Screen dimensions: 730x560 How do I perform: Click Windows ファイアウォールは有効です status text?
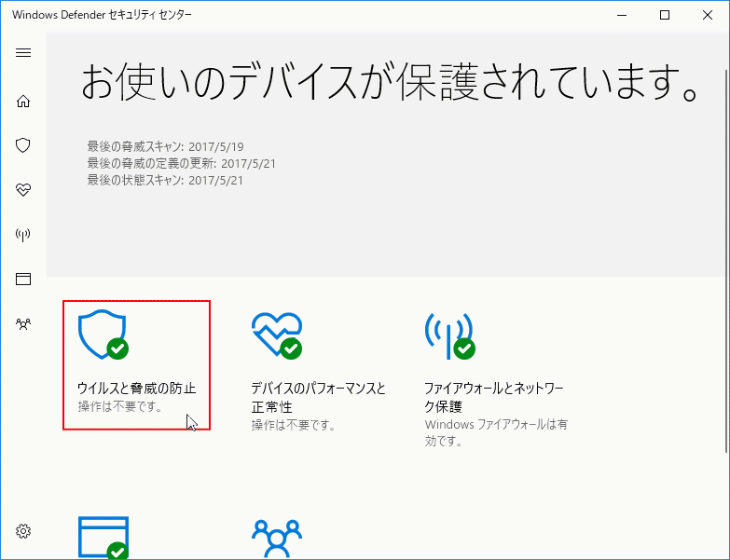(x=496, y=432)
